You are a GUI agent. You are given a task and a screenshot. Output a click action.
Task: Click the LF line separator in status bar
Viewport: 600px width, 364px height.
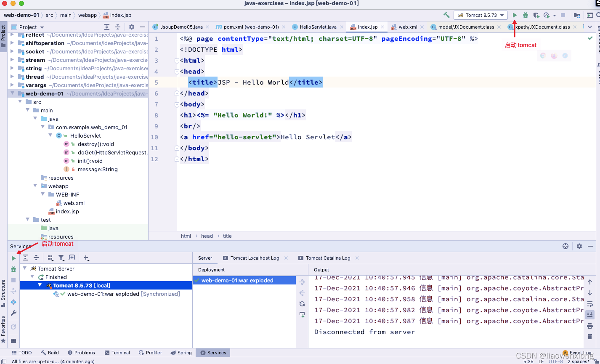pyautogui.click(x=541, y=361)
